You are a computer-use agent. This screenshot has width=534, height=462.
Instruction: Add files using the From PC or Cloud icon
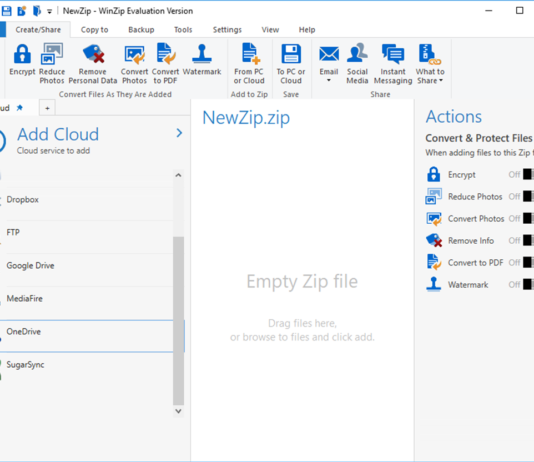coord(250,54)
